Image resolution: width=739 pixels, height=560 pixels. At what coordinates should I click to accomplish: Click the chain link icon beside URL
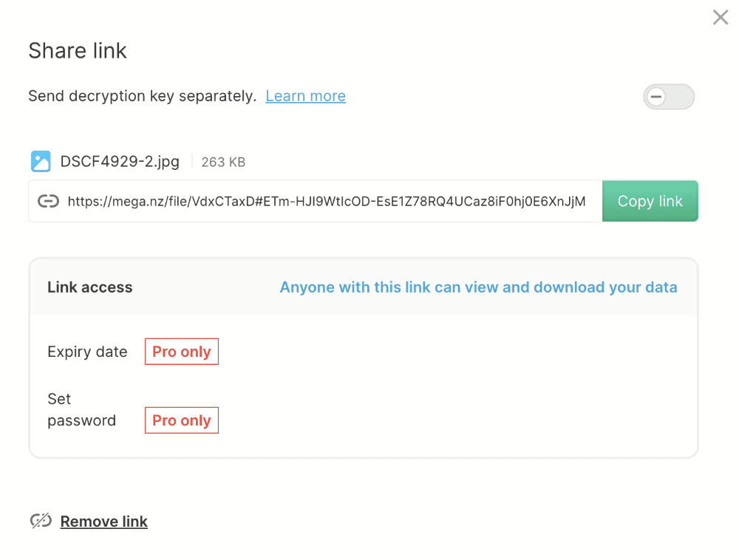click(x=48, y=202)
